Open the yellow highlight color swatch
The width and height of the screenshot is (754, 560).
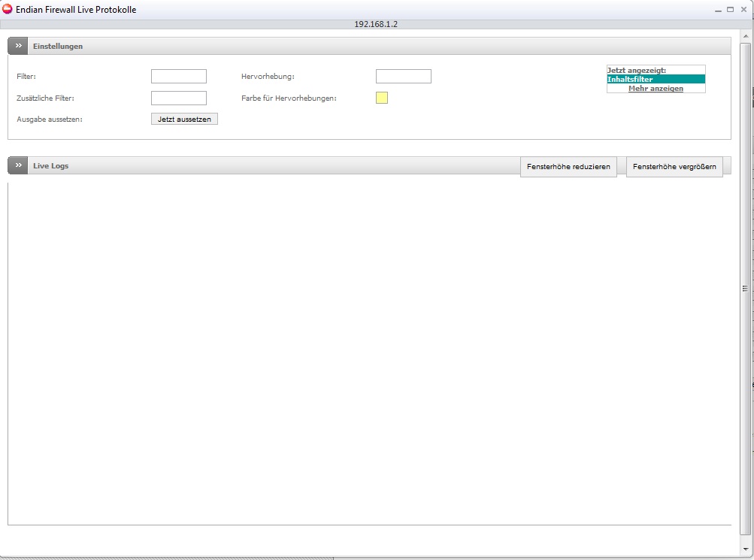382,98
